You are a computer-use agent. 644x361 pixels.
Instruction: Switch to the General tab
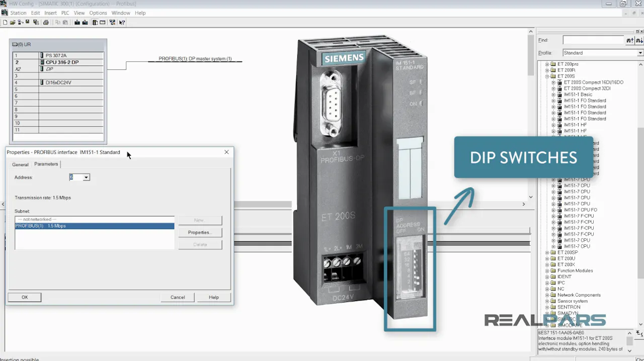tap(20, 165)
